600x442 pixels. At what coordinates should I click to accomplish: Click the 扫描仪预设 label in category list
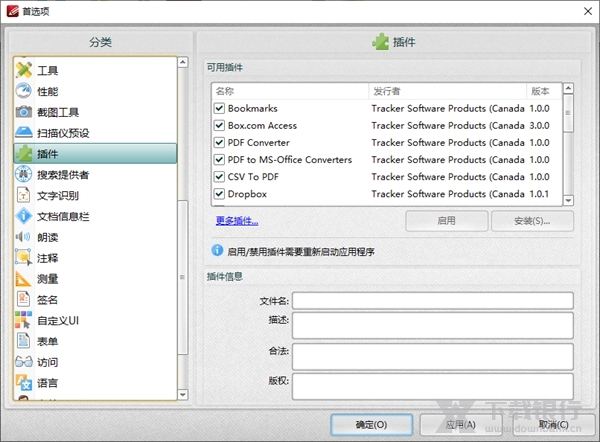(63, 133)
